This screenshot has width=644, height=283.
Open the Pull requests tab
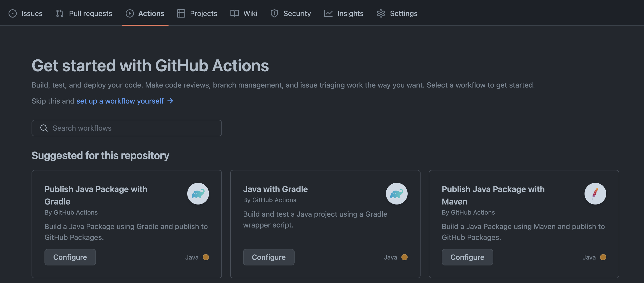click(x=90, y=13)
